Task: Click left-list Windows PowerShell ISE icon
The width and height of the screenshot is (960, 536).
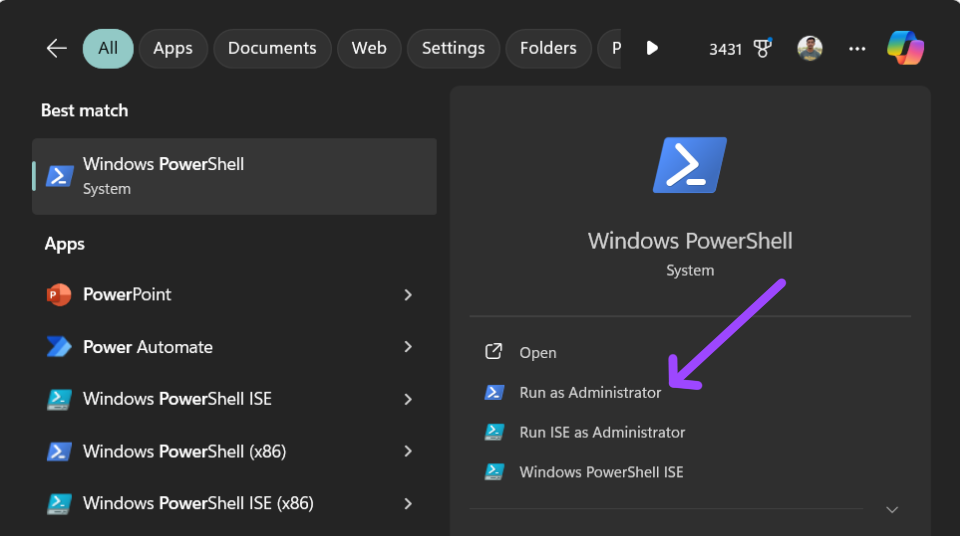Action: pyautogui.click(x=59, y=399)
